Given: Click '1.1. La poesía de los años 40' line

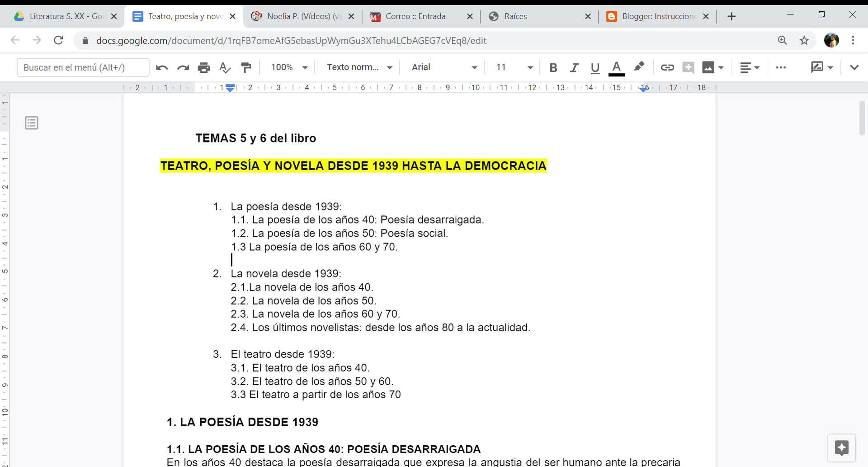Looking at the screenshot, I should 357,220.
